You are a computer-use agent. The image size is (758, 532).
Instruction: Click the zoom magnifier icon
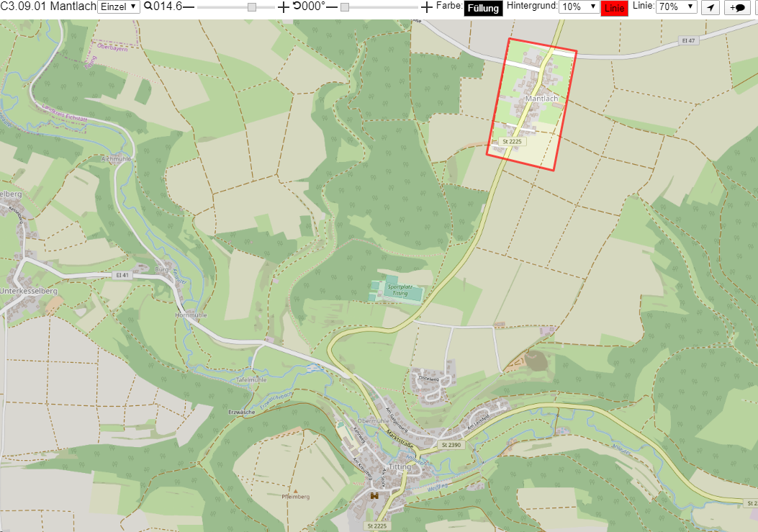point(148,6)
